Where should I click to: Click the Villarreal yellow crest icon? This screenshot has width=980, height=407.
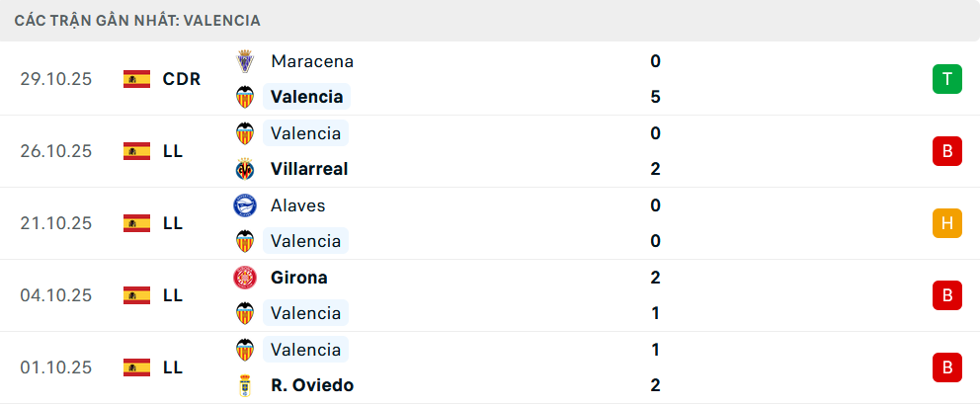(x=244, y=169)
